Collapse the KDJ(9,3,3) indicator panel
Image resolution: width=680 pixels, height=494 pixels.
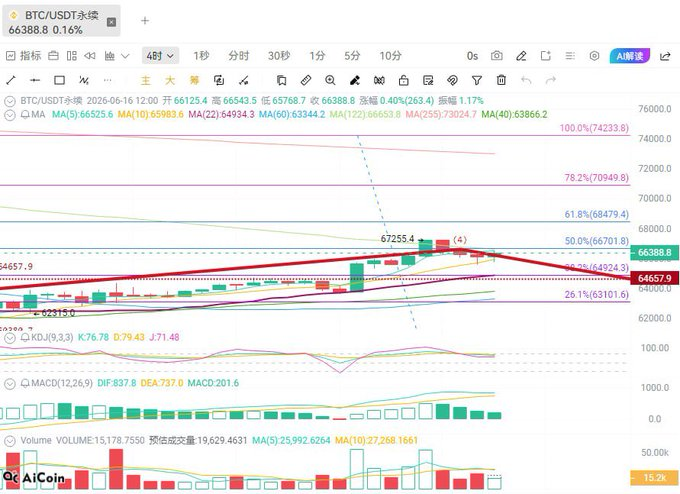[x=10, y=337]
